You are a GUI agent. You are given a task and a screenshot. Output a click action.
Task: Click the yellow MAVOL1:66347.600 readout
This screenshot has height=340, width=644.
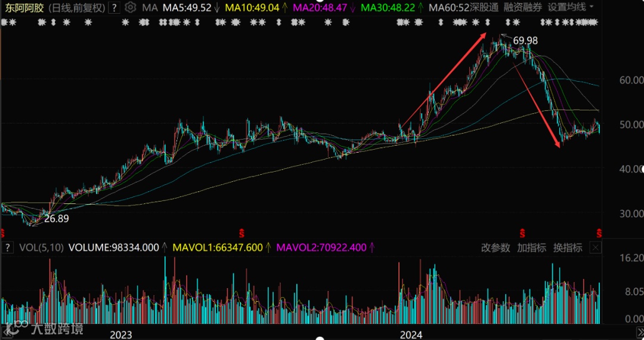pyautogui.click(x=218, y=247)
